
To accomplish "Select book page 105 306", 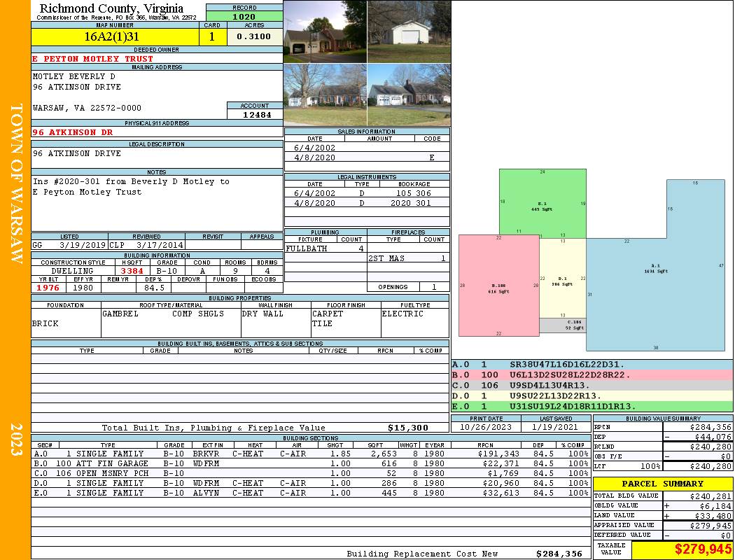I will tap(414, 193).
